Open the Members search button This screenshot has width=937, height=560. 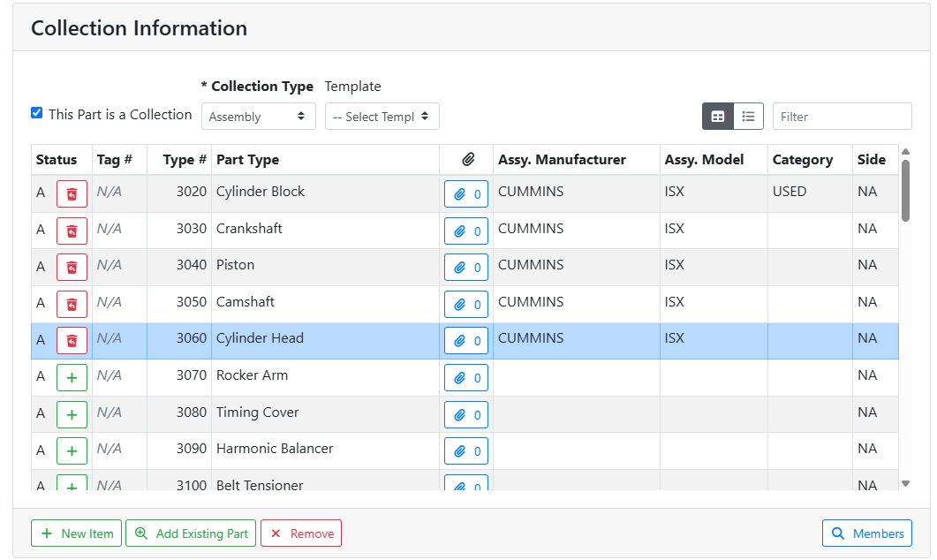866,534
